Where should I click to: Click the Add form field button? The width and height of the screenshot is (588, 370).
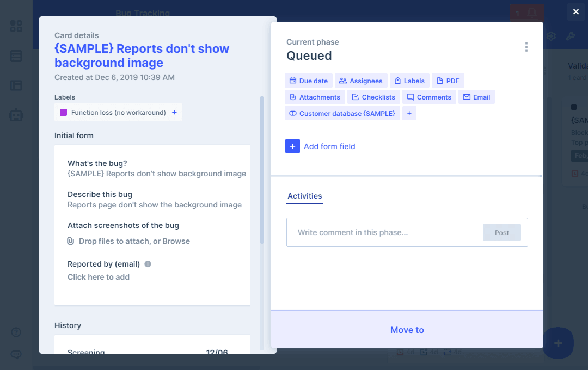320,146
